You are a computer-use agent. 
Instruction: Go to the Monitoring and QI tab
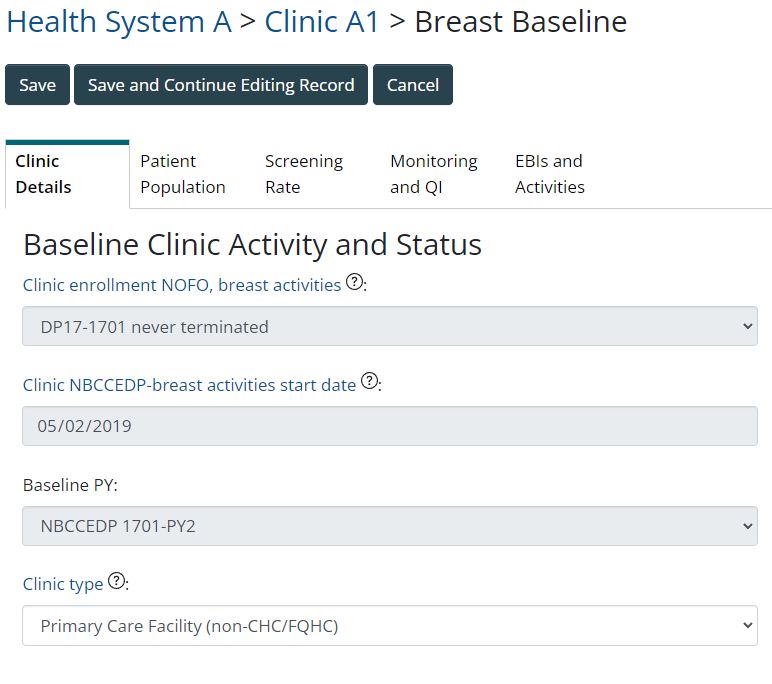coord(433,174)
